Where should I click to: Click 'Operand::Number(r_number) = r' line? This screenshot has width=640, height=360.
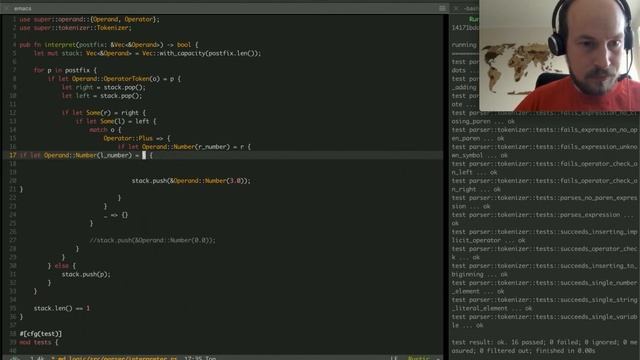[x=184, y=147]
